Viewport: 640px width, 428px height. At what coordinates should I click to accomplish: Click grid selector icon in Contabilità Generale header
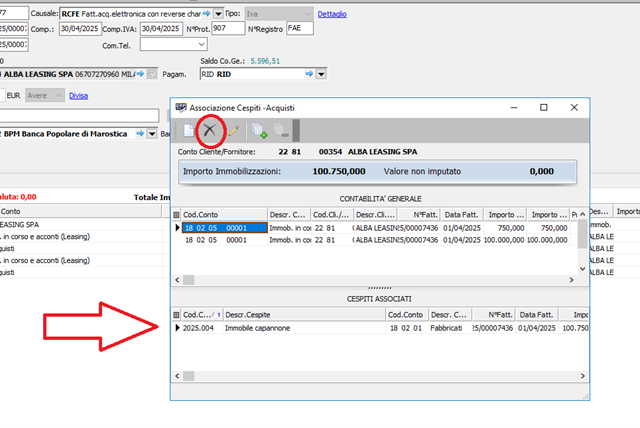(x=176, y=214)
